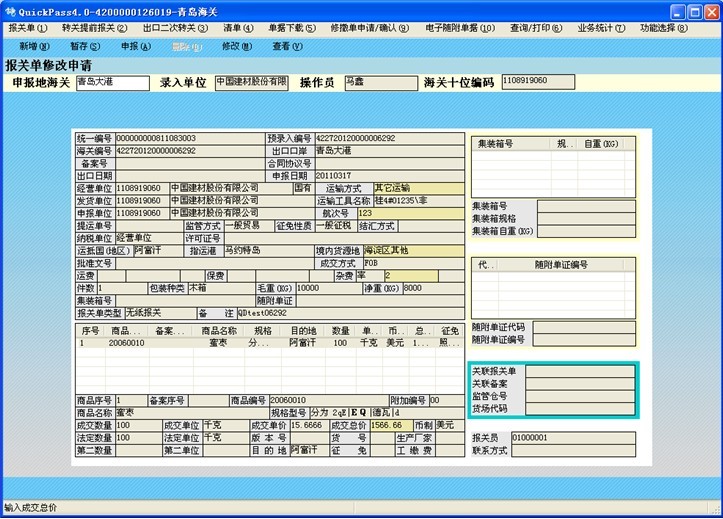Click the 成交总价 field showing 1566.66
Image resolution: width=723 pixels, height=519 pixels.
(x=388, y=425)
